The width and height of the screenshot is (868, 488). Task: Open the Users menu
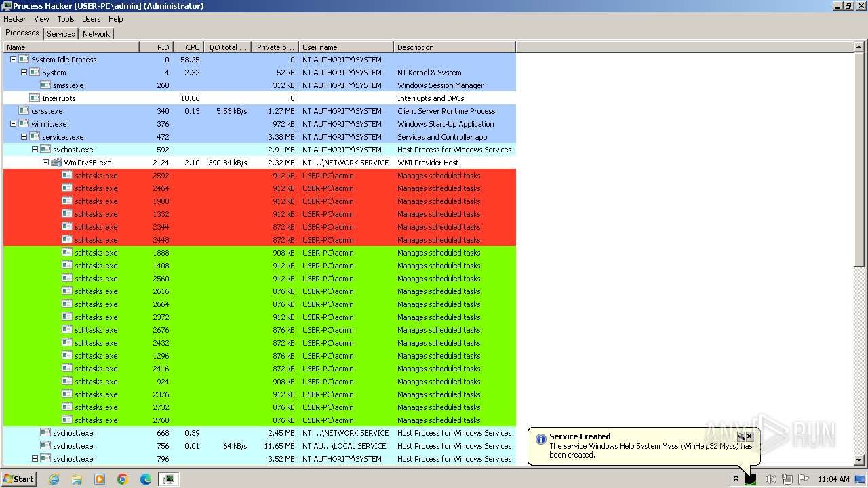(x=91, y=19)
